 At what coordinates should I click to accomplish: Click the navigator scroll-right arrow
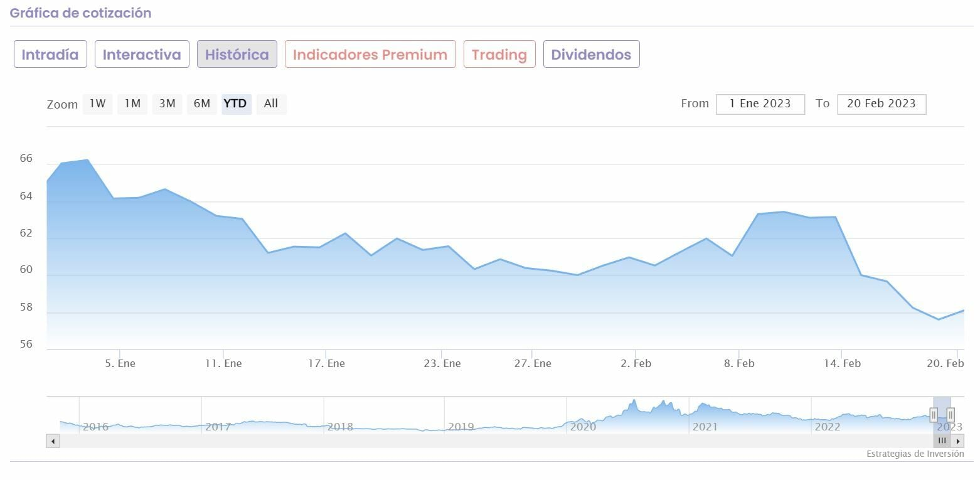coord(958,441)
